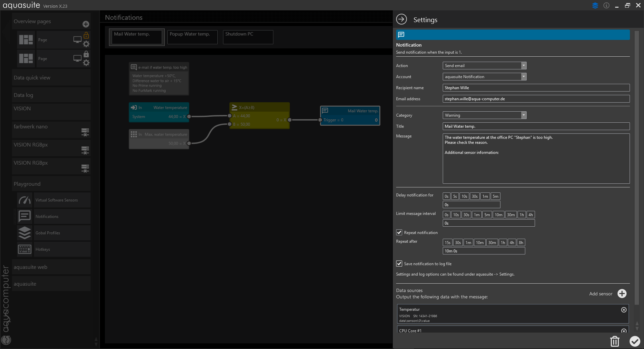Click the Notifications speech bubble icon in sidebar

point(24,216)
